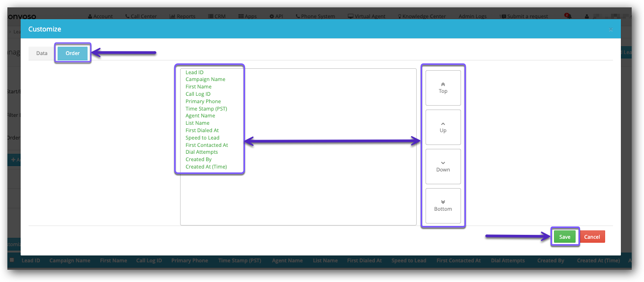Image resolution: width=644 pixels, height=282 pixels.
Task: Select Call Log ID in the order list
Action: 198,94
